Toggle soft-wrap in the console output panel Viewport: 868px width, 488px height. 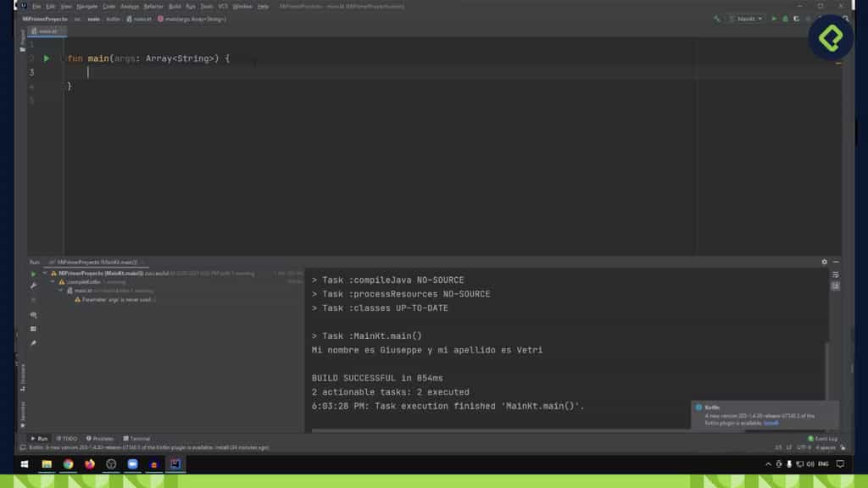click(834, 274)
